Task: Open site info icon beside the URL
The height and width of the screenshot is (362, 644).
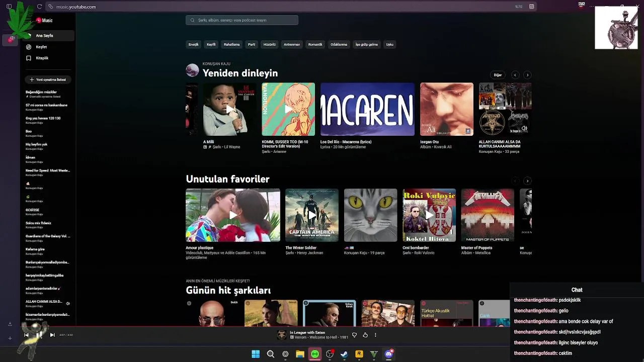Action: (x=50, y=7)
